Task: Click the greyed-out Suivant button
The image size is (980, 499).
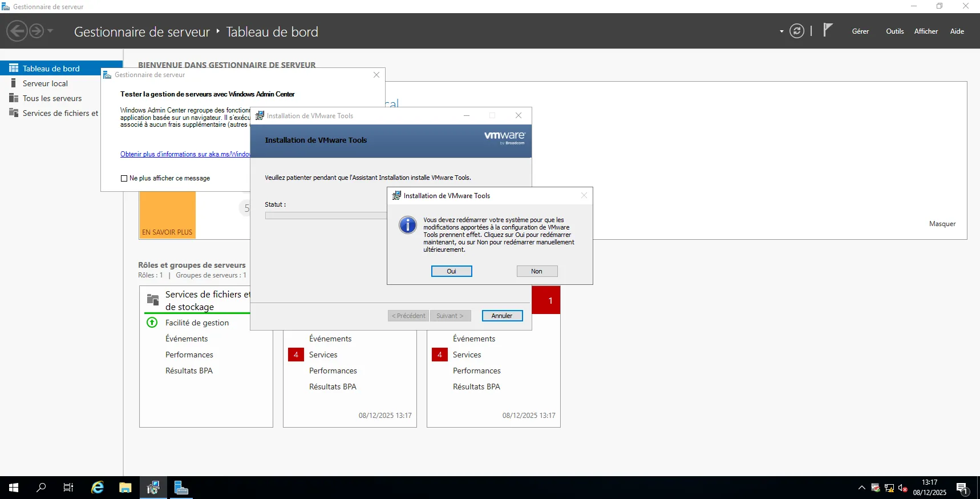Action: point(450,316)
